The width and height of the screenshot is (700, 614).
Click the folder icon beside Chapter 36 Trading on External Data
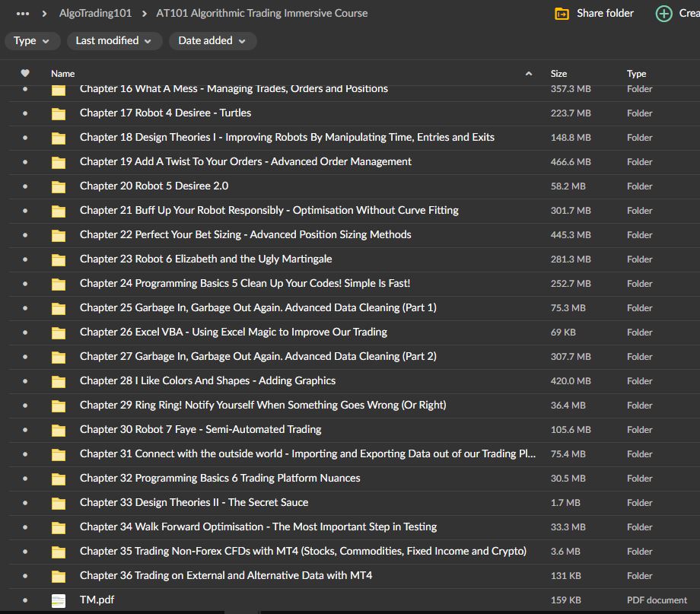click(x=59, y=575)
